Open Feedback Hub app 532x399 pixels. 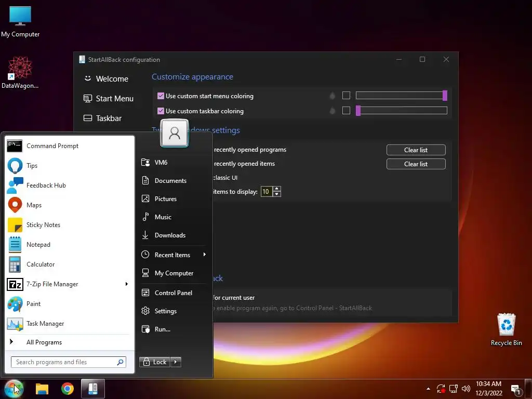70,185
